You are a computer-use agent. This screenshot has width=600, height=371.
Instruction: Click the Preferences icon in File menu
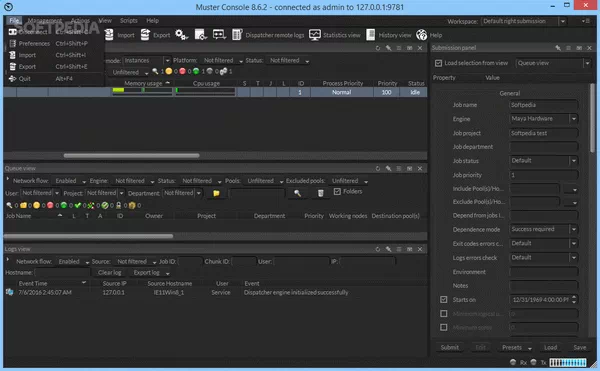(x=13, y=43)
